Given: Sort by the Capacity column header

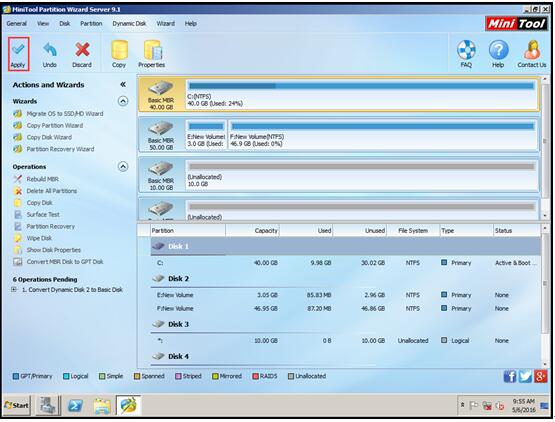Looking at the screenshot, I should [x=252, y=230].
